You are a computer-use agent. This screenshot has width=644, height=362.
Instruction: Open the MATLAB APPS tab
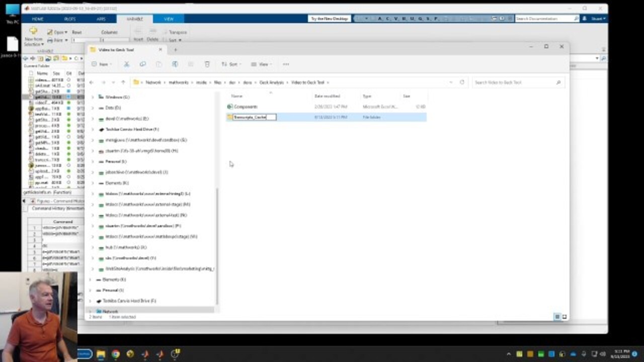(x=101, y=19)
